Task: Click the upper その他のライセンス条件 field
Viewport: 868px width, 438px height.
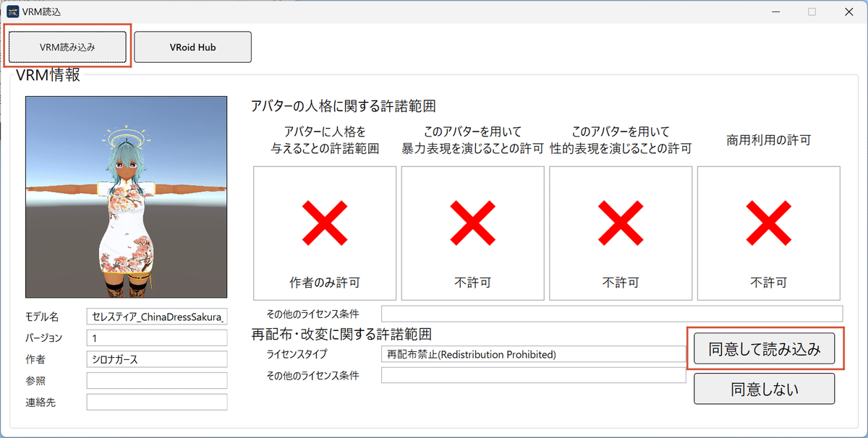Action: coord(612,314)
